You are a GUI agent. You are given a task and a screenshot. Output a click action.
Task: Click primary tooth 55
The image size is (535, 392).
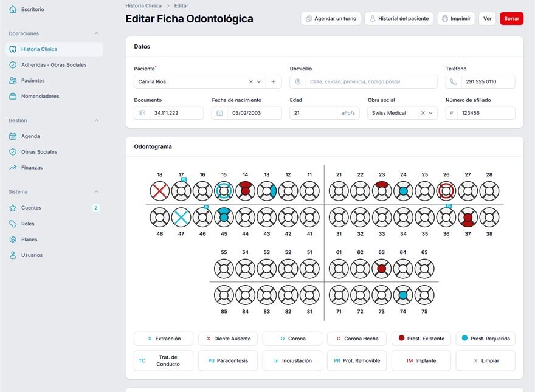click(x=224, y=269)
